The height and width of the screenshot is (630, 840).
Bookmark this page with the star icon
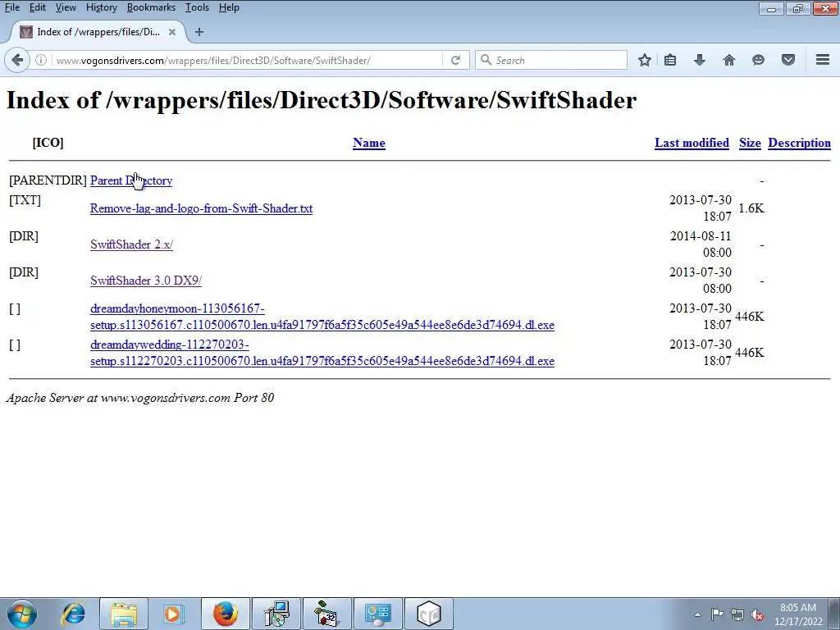(x=645, y=60)
